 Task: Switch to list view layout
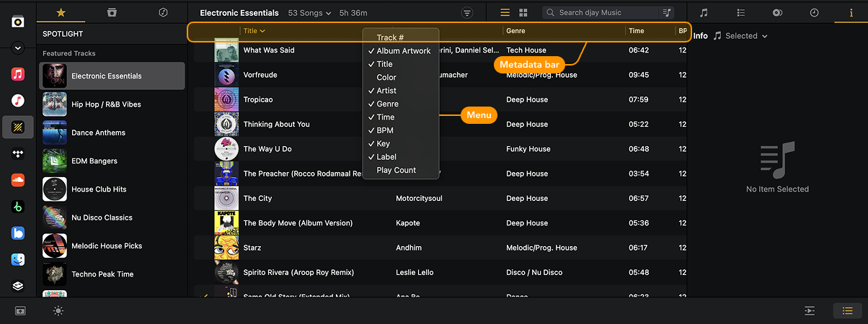click(505, 13)
